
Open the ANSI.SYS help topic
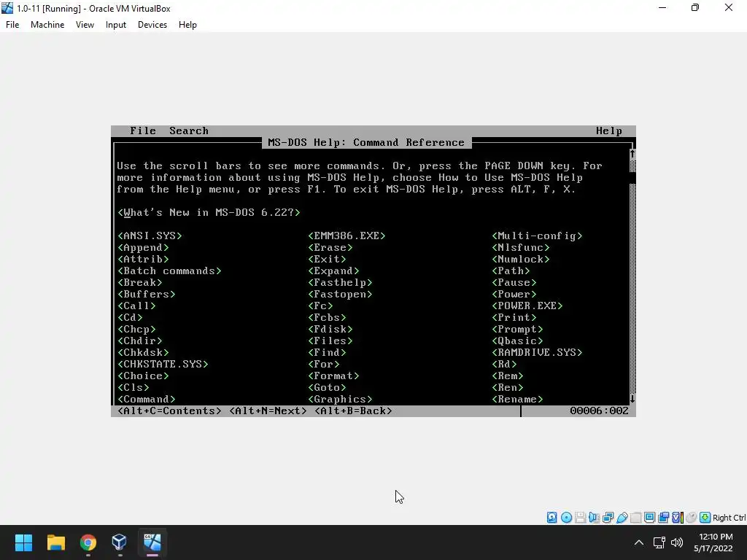150,236
